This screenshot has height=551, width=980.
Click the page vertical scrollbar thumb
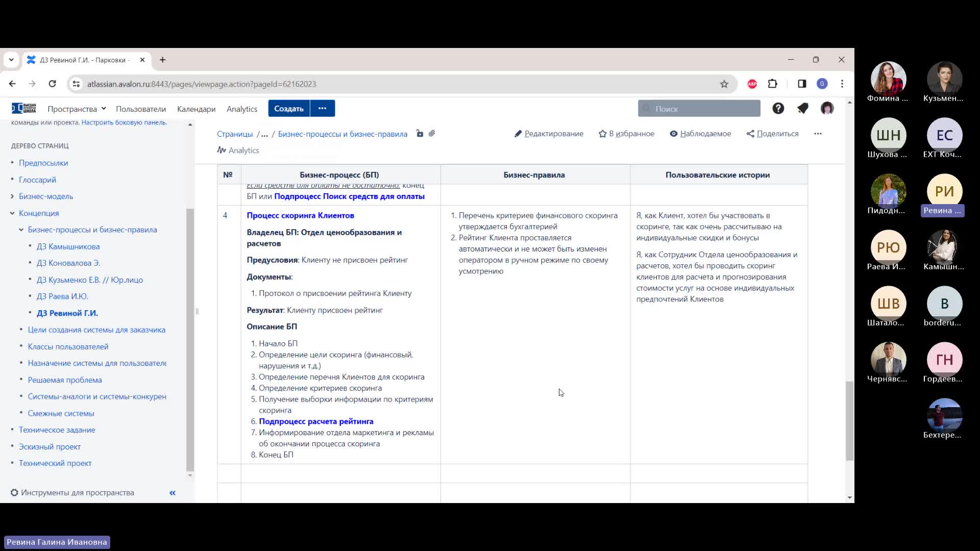click(849, 421)
